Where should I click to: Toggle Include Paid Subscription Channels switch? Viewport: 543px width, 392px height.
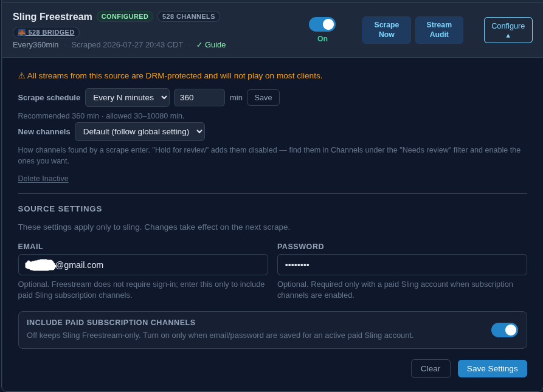point(504,330)
